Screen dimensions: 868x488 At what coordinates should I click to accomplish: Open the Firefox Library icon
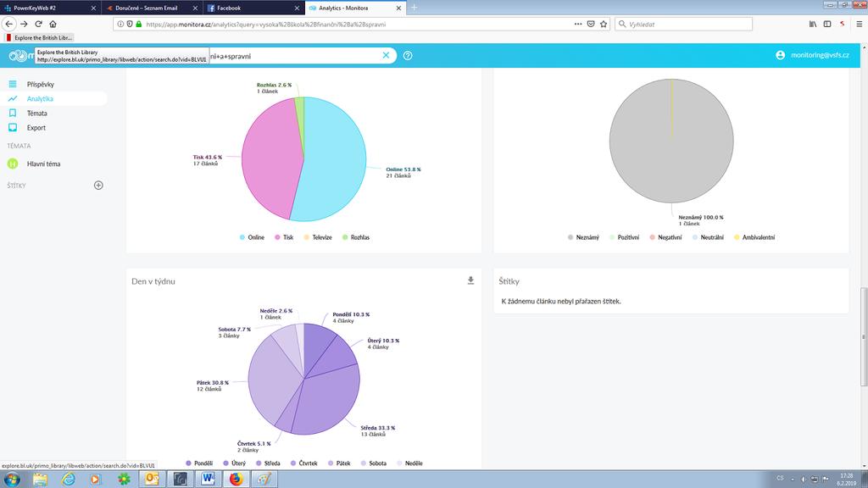pyautogui.click(x=813, y=24)
